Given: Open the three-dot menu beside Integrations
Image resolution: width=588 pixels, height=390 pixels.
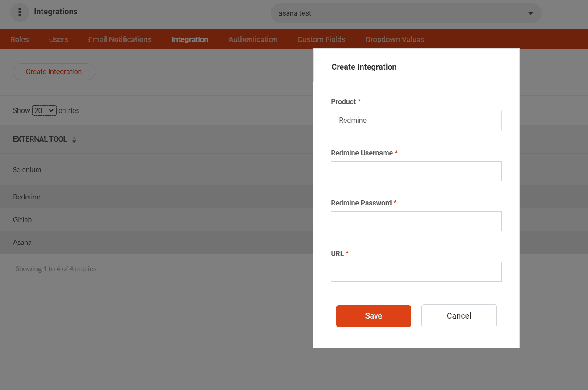Looking at the screenshot, I should coord(20,13).
